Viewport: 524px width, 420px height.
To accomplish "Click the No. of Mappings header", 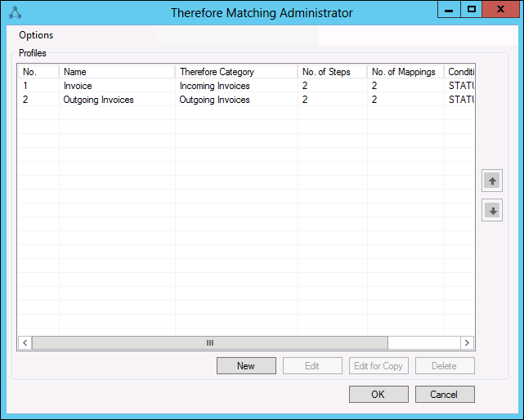I will tap(405, 72).
